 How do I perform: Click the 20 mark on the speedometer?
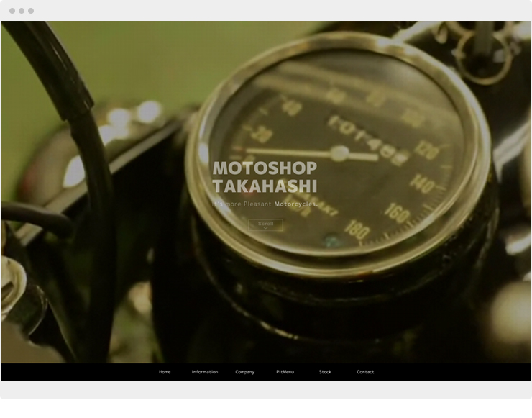click(x=264, y=135)
